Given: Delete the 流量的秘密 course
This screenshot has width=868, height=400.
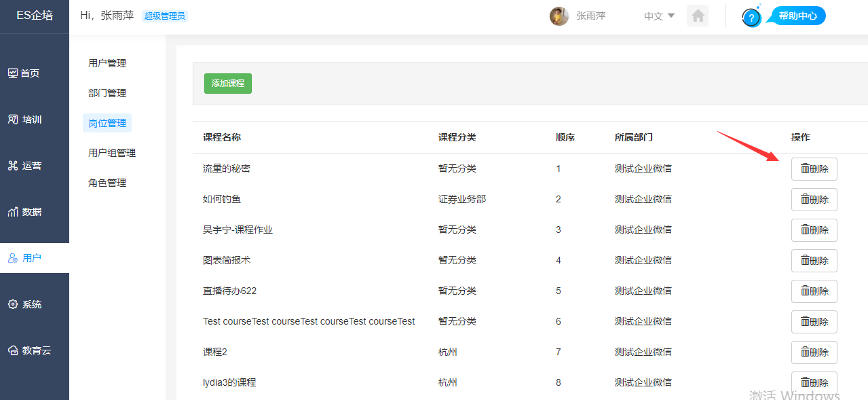Looking at the screenshot, I should tap(814, 169).
